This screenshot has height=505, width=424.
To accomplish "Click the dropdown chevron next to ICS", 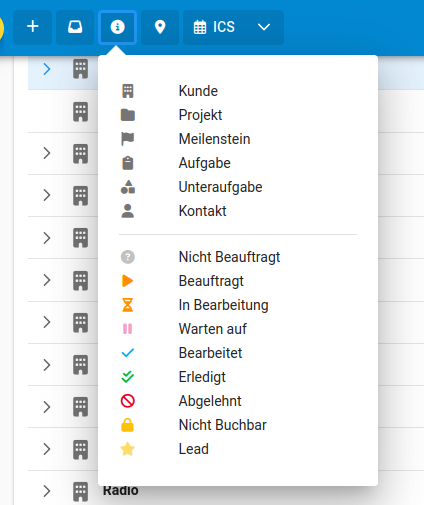I will pyautogui.click(x=264, y=27).
